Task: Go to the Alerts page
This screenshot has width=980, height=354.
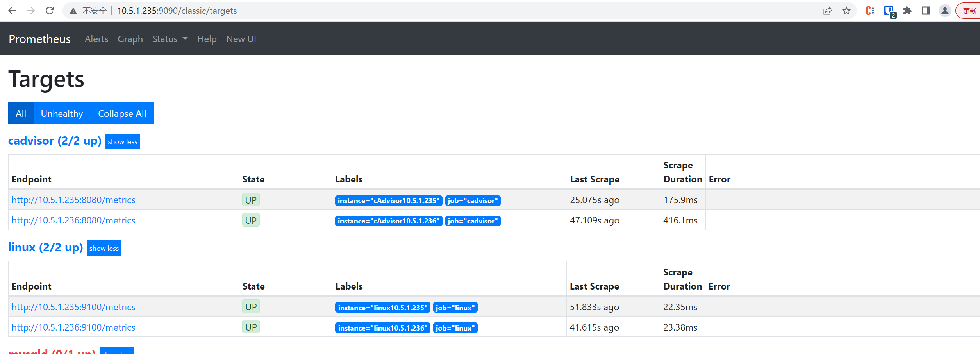Action: 96,39
